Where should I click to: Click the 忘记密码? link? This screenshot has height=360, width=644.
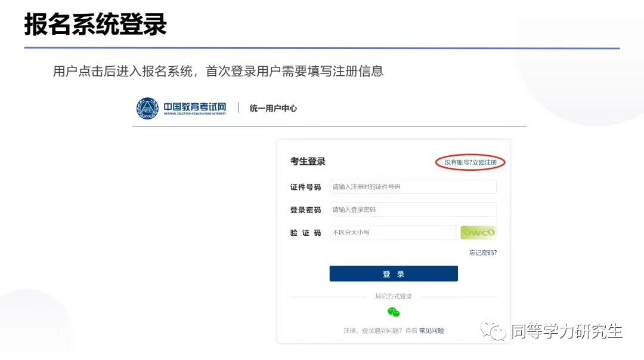coord(482,253)
